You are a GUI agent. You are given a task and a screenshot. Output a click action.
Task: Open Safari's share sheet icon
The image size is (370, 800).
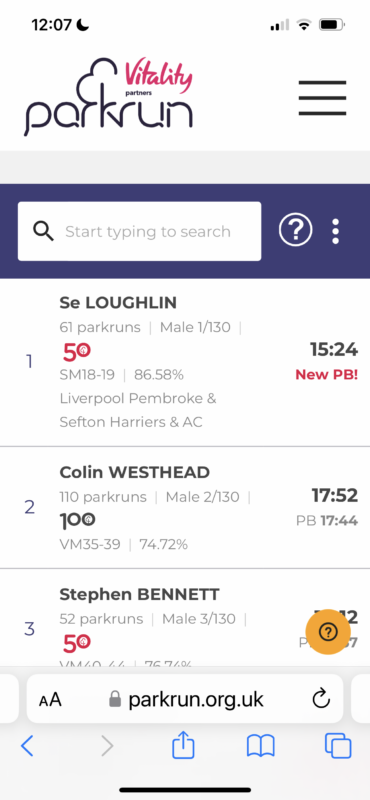tap(183, 746)
